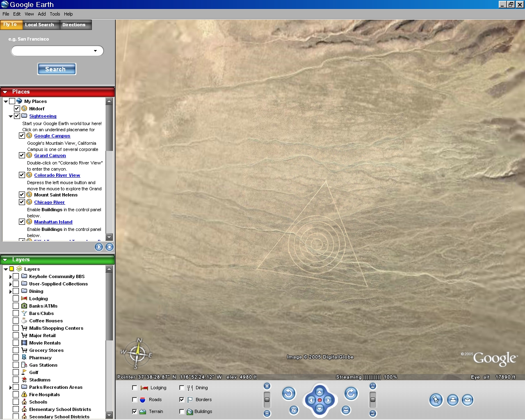Click the zoom slider handle
This screenshot has width=525, height=420.
pos(267,399)
